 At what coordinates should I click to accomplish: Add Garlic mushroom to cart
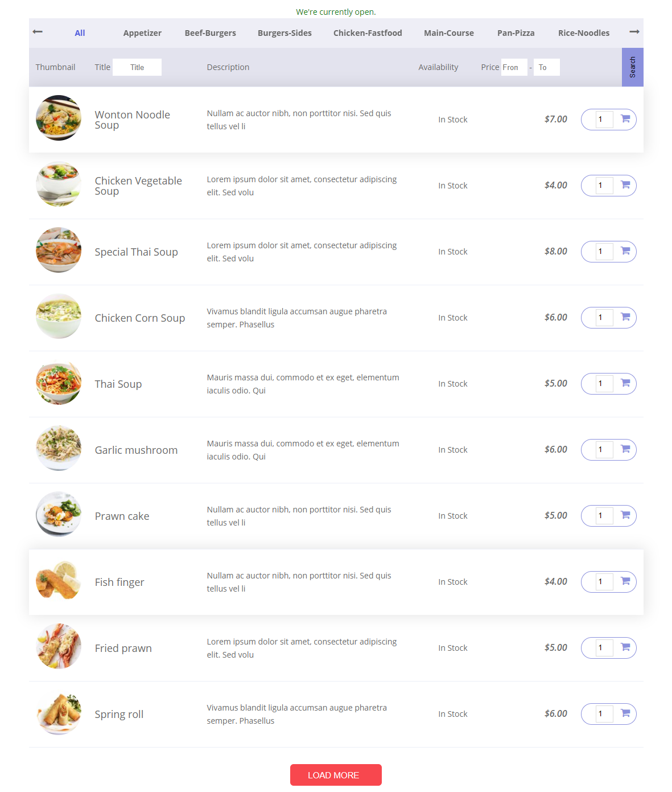(625, 449)
